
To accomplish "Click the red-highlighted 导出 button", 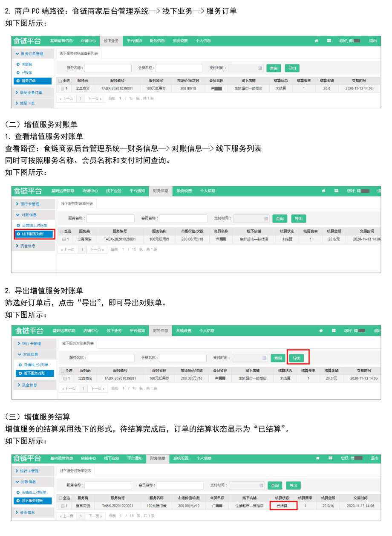I will (x=297, y=358).
